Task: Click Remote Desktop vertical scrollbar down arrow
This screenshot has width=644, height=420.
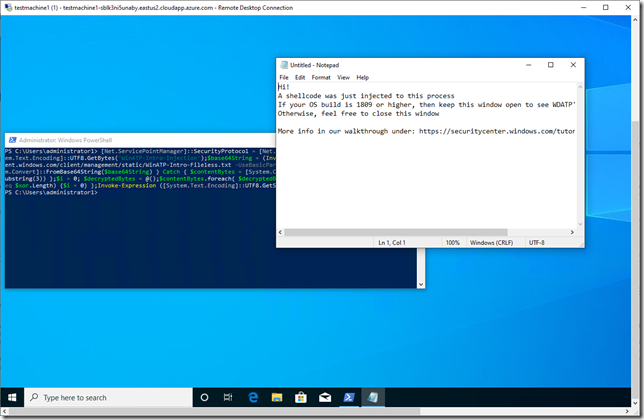Action: [635, 403]
